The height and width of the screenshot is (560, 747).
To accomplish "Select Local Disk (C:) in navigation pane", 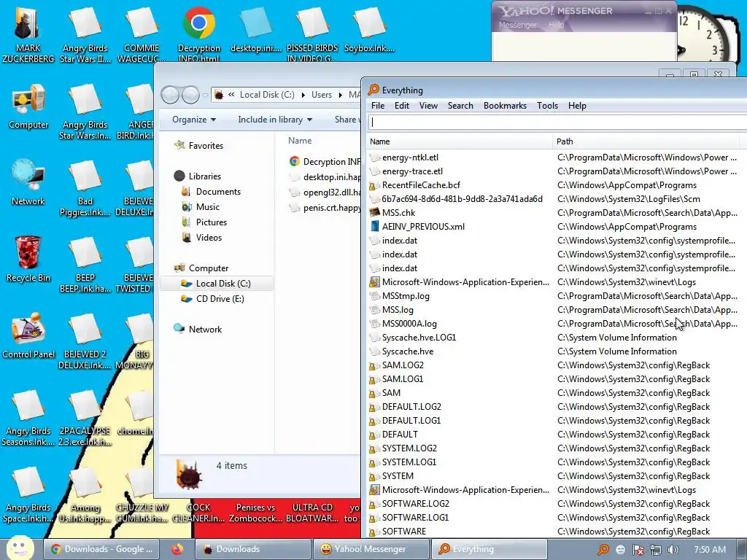I will [x=216, y=284].
